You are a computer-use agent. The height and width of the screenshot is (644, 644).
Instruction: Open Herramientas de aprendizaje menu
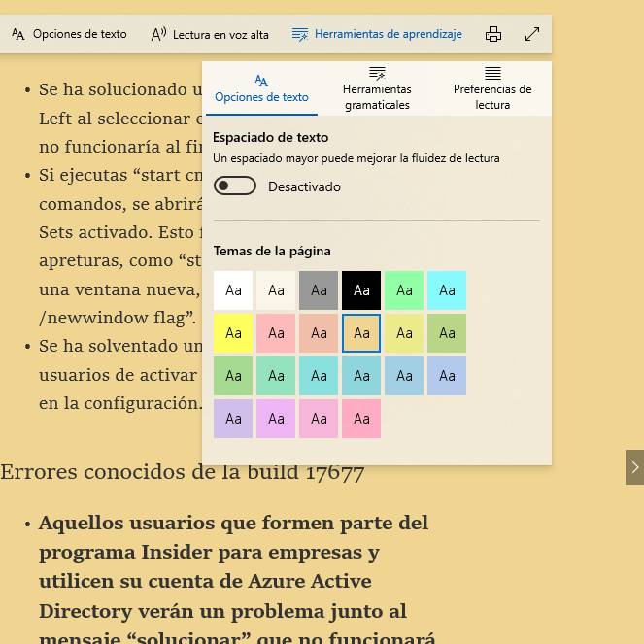coord(377,34)
